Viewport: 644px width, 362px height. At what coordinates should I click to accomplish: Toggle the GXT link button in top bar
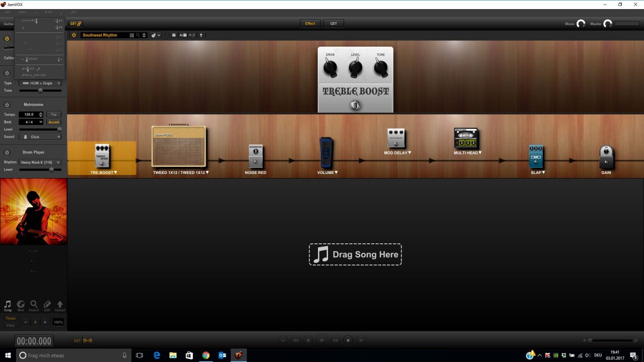pos(75,24)
